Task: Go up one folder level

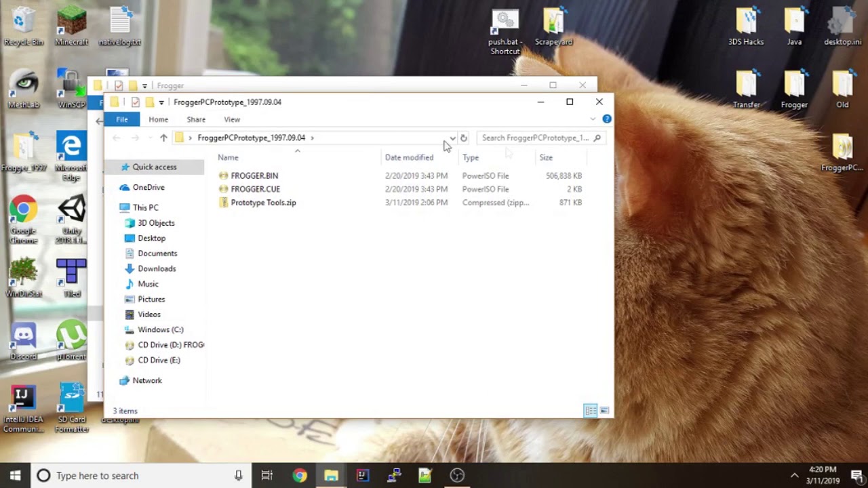Action: pyautogui.click(x=163, y=138)
